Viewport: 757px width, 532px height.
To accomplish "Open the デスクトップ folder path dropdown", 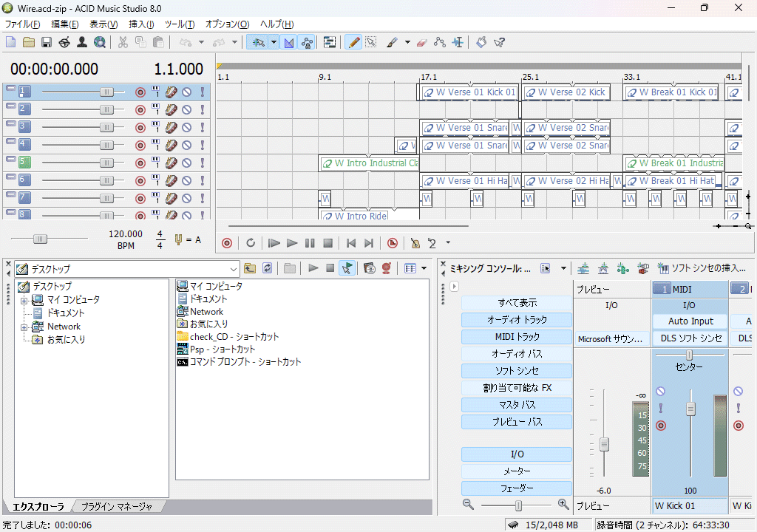I will coord(234,269).
